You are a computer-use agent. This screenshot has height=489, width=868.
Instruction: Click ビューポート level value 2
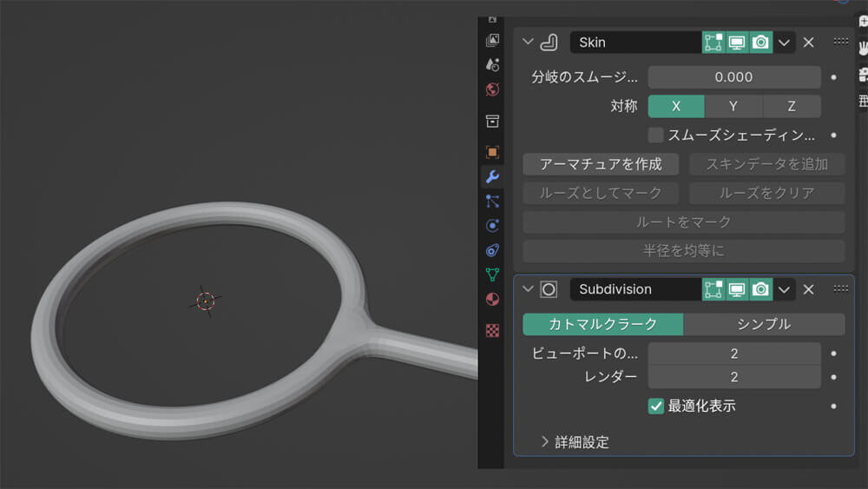[x=734, y=354]
